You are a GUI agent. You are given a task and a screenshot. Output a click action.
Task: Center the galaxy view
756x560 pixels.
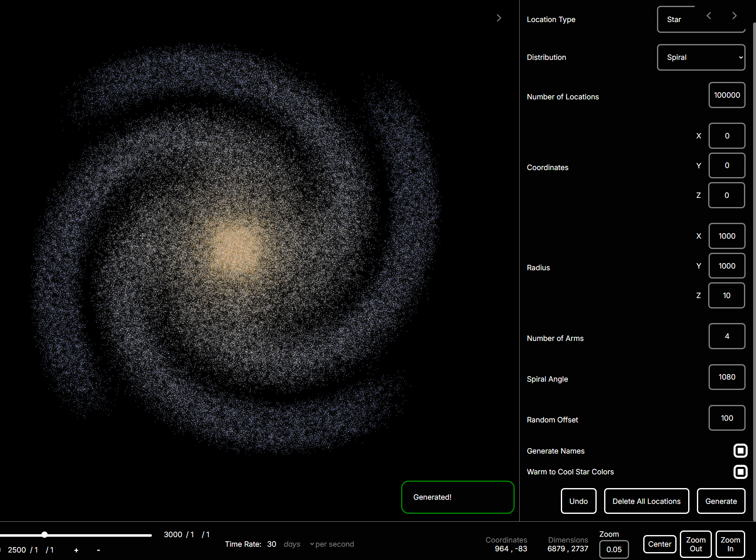coord(659,544)
